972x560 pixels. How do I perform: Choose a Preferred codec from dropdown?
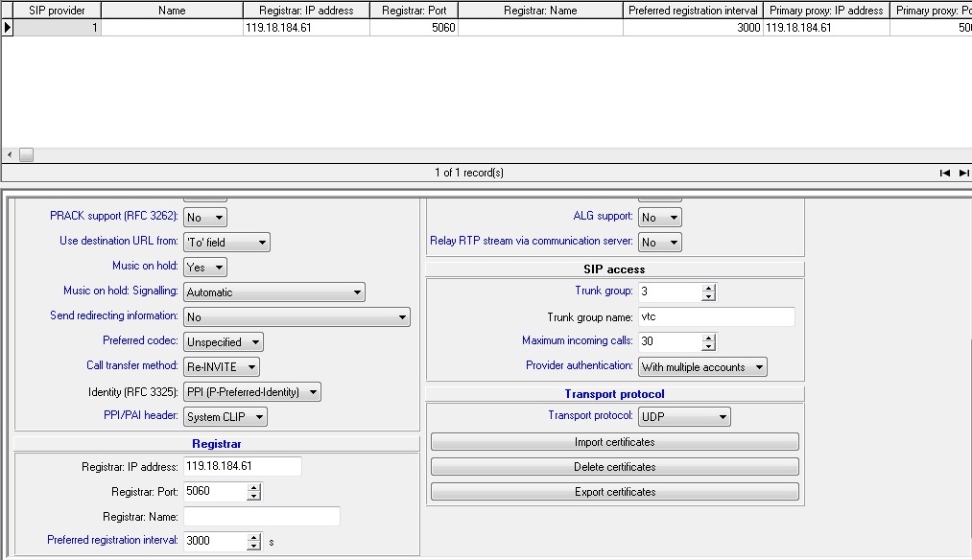tap(224, 342)
